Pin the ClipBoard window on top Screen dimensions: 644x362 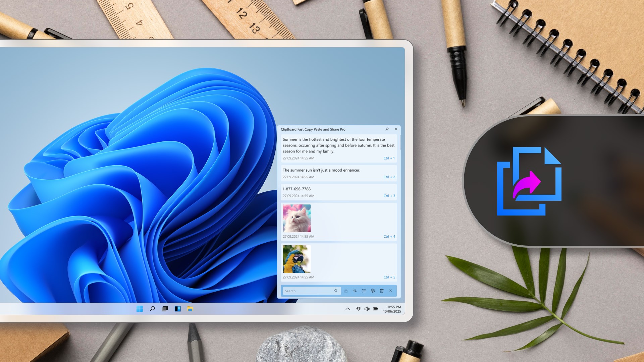(387, 129)
